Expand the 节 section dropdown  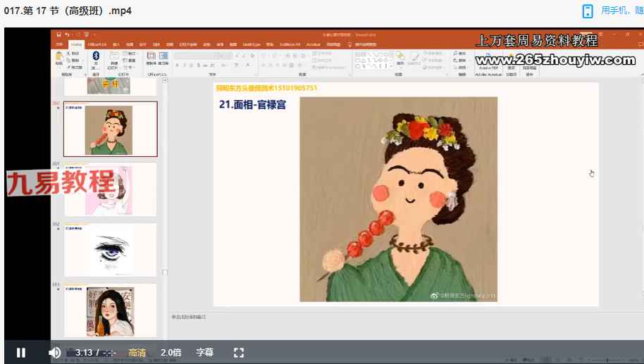click(x=128, y=67)
